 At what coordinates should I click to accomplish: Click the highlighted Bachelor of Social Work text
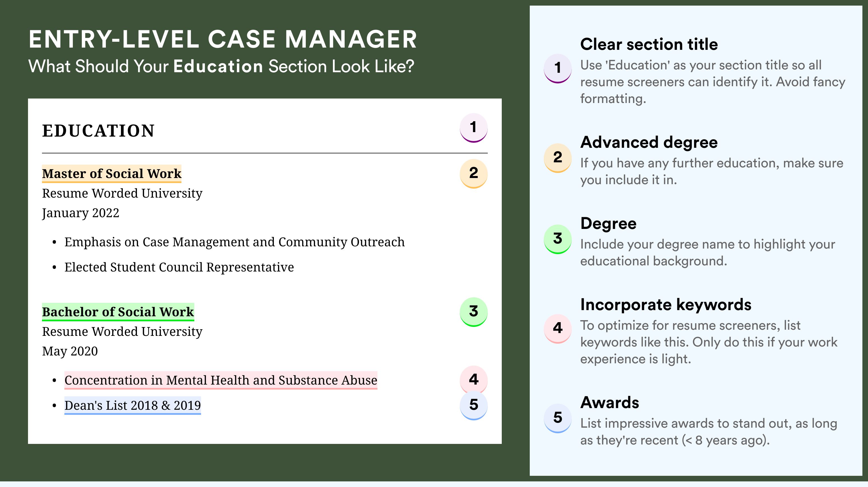[x=118, y=312]
